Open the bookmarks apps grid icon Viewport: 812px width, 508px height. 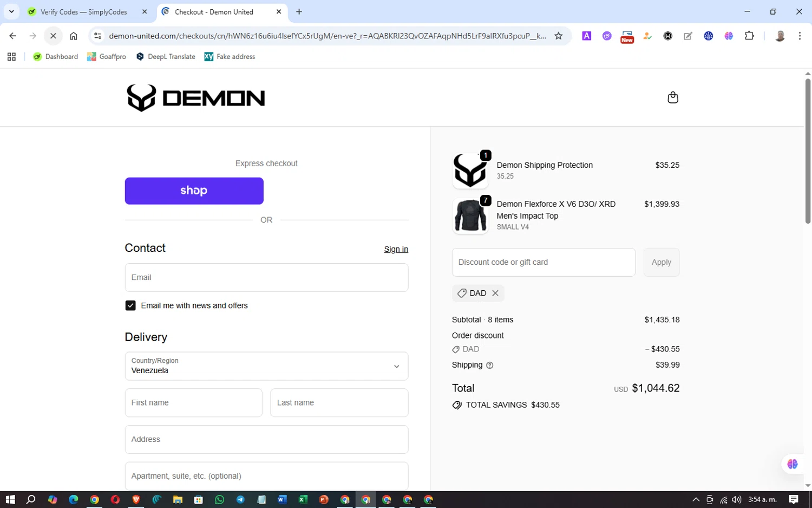pos(11,56)
